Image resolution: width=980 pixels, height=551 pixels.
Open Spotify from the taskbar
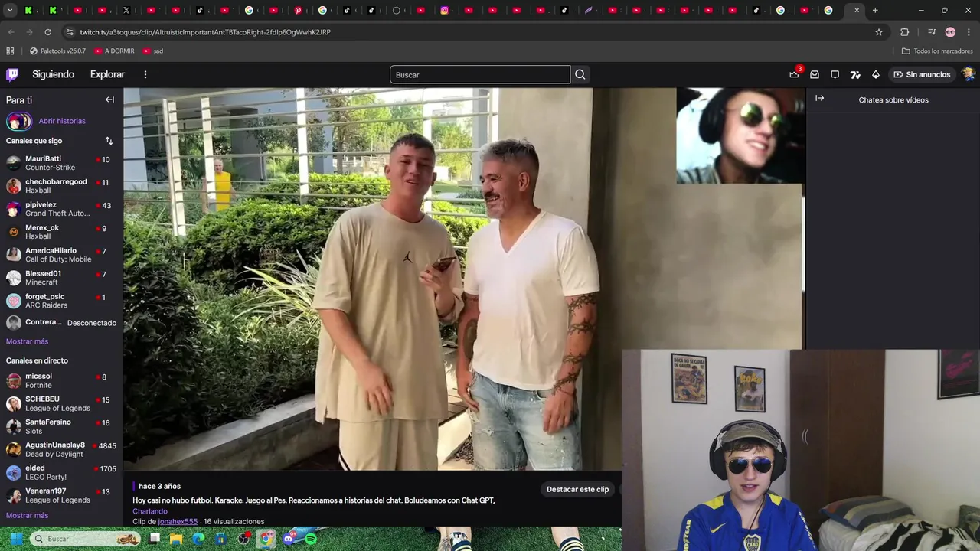tap(311, 539)
